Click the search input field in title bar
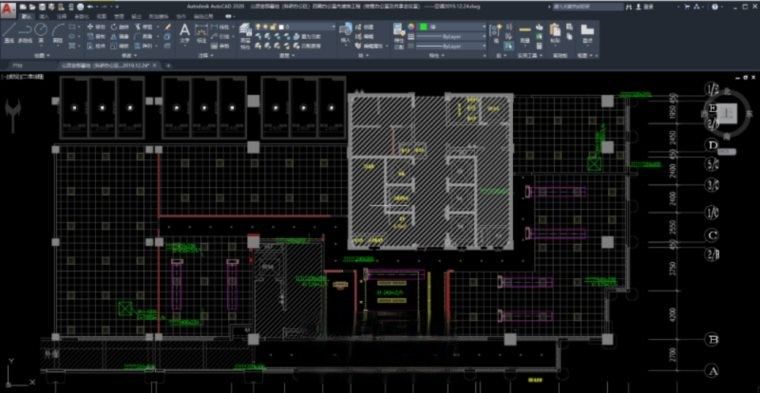 589,7
